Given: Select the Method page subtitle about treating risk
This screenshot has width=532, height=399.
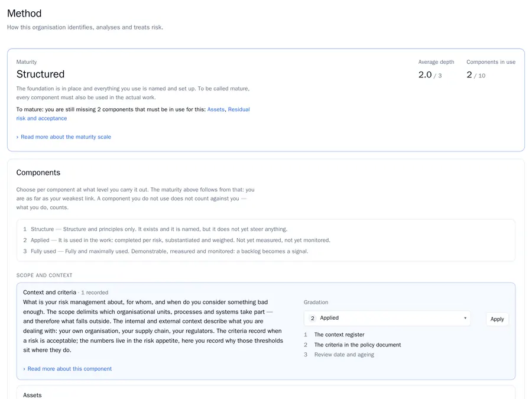Looking at the screenshot, I should click(x=85, y=27).
